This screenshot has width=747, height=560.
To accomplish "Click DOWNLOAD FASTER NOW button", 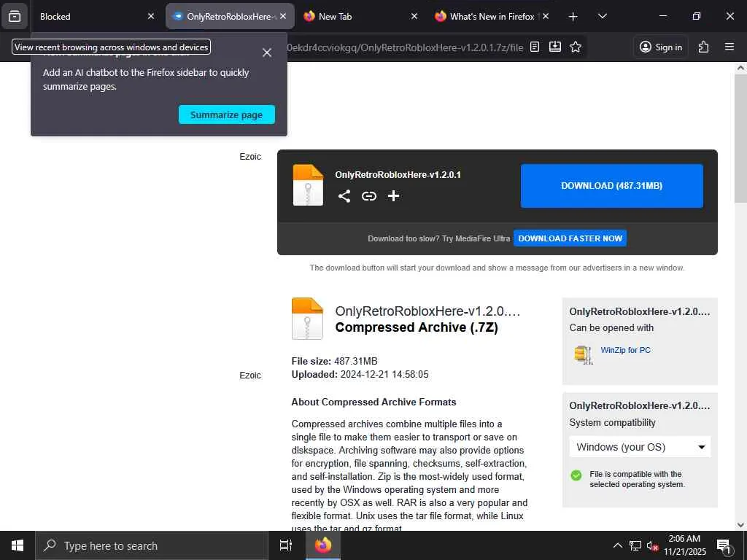I will (x=570, y=238).
